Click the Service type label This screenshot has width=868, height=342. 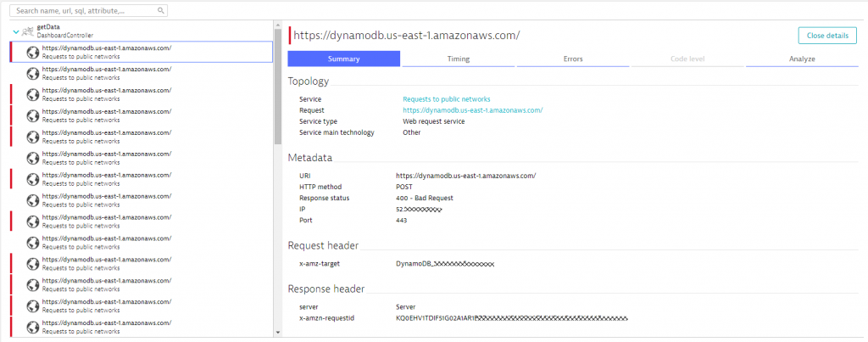[318, 121]
